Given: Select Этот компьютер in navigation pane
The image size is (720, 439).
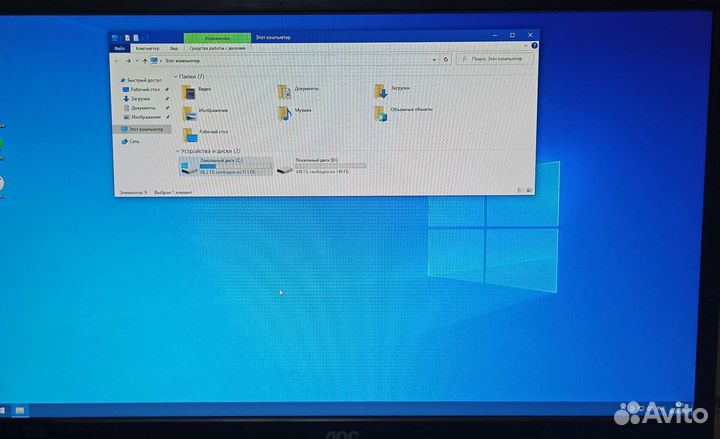Looking at the screenshot, I should point(144,129).
